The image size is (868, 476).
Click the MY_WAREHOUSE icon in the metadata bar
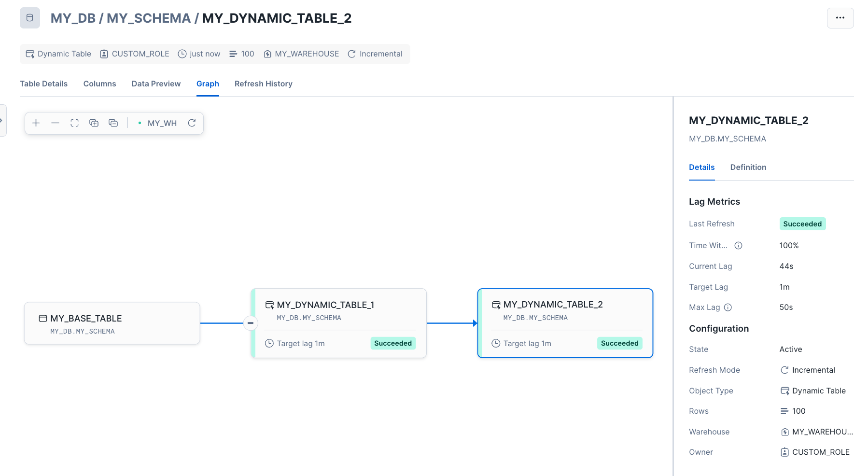(267, 54)
